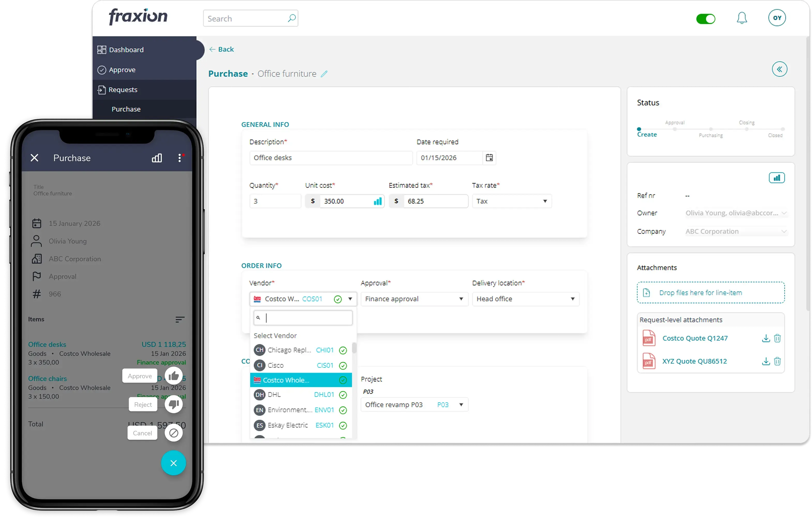The image size is (812, 518).
Task: Close the floating action menu on the phone
Action: [x=173, y=463]
